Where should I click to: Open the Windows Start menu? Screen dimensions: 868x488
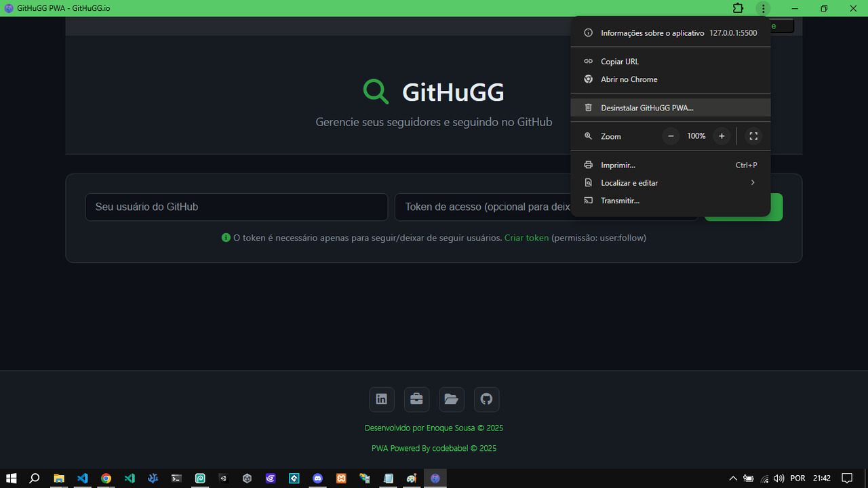click(x=12, y=478)
